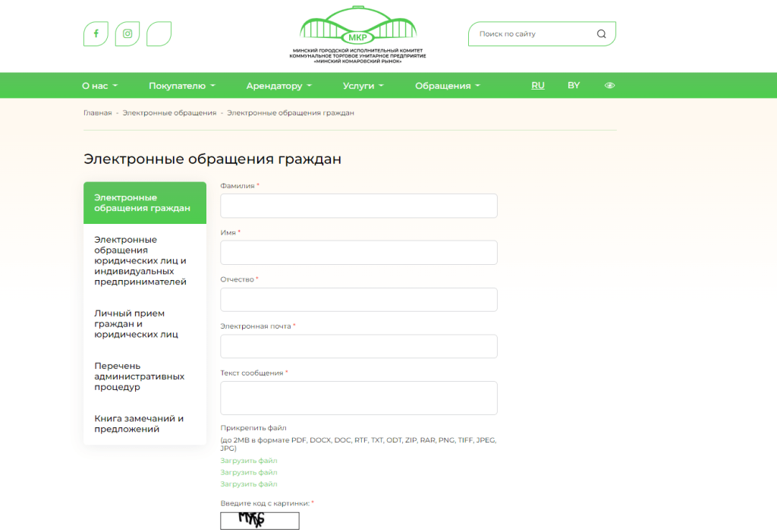777x532 pixels.
Task: Switch site language to BY
Action: [574, 86]
